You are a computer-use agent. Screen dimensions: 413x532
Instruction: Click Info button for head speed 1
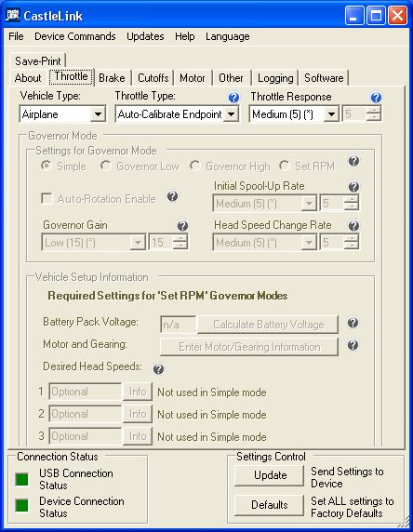pos(138,392)
